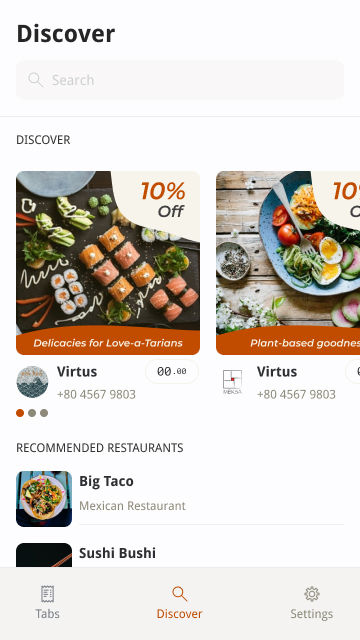Open the Big Taco restaurant title
The height and width of the screenshot is (640, 360).
pos(106,481)
